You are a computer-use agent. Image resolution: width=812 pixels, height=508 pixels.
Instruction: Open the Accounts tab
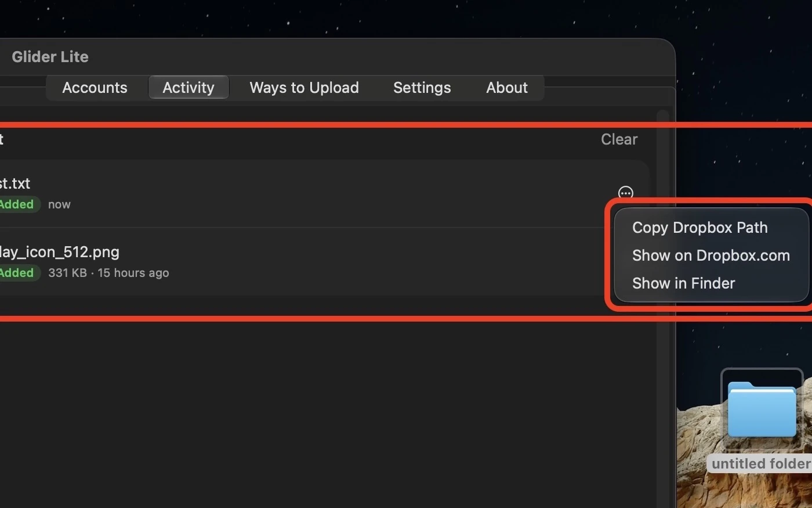tap(95, 88)
